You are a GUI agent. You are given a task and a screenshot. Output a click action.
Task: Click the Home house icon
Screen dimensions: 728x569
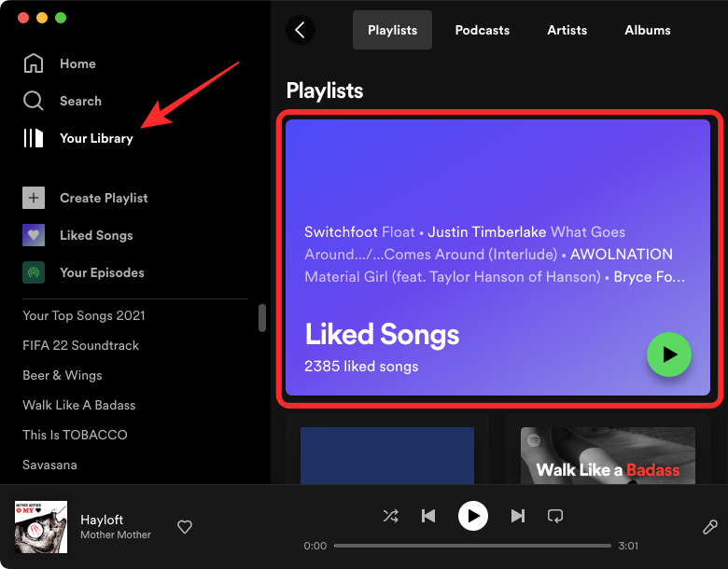[34, 63]
